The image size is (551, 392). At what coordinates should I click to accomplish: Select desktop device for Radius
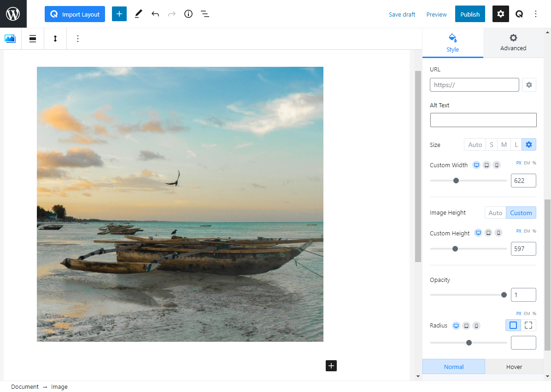coord(456,326)
